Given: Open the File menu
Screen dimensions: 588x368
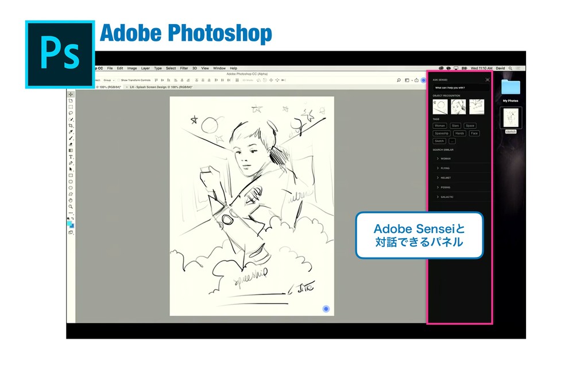Looking at the screenshot, I should click(x=110, y=68).
